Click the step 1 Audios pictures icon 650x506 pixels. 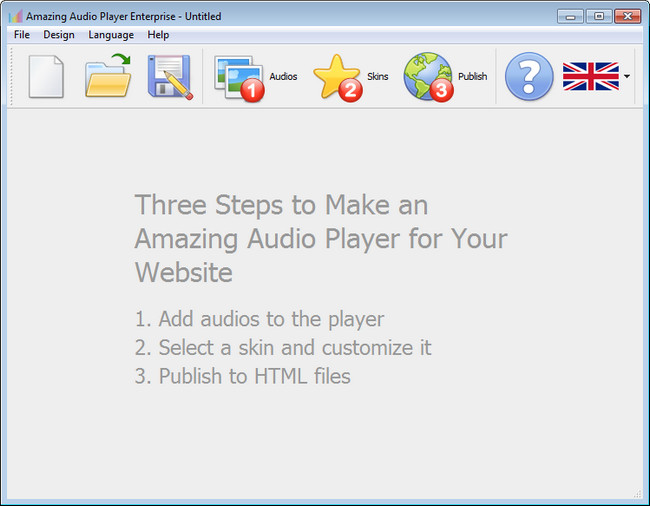tap(238, 77)
